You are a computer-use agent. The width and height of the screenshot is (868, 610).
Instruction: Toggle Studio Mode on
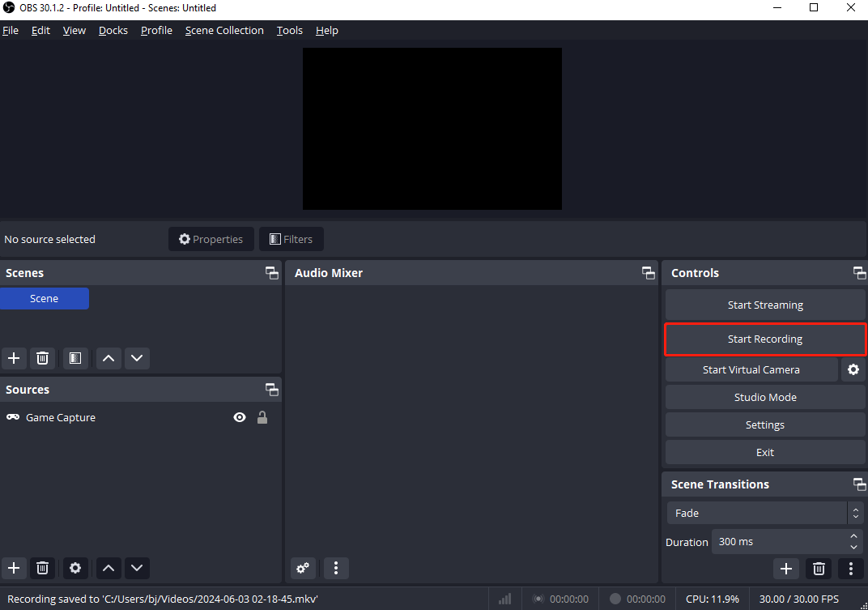[x=765, y=397]
